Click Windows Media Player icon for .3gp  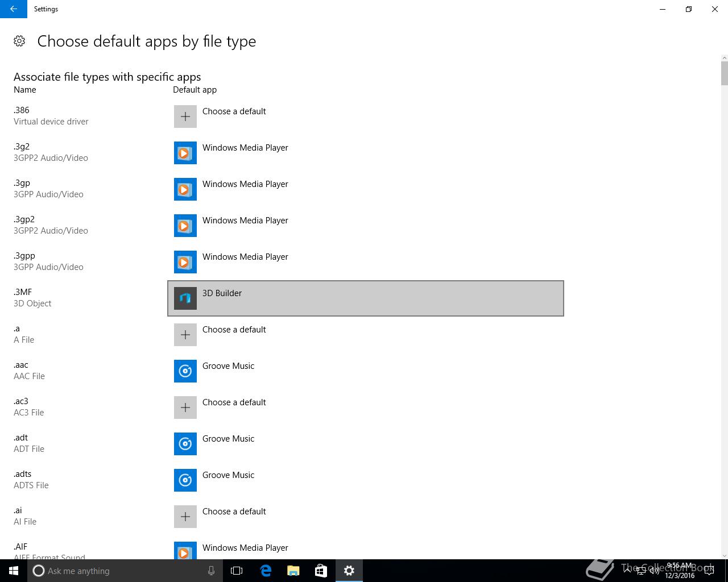(x=185, y=189)
